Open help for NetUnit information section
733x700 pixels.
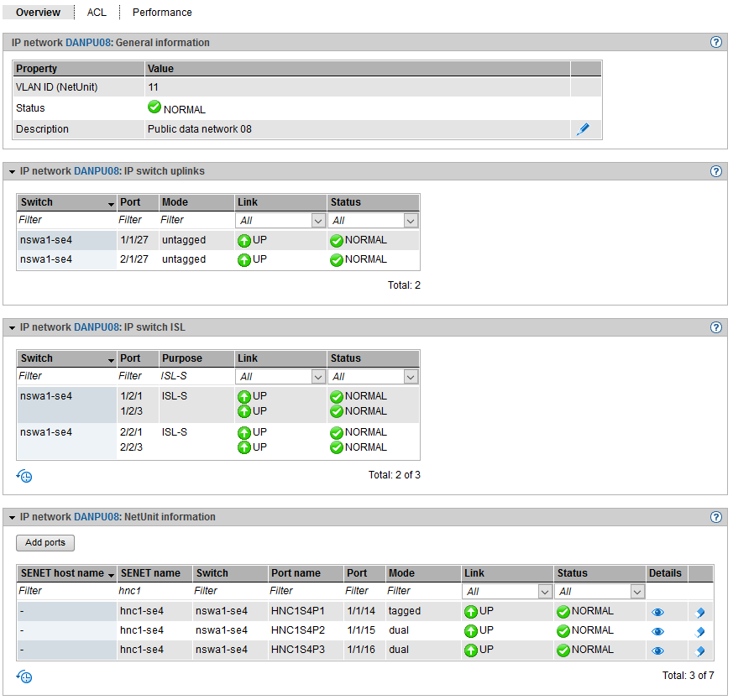pos(715,517)
